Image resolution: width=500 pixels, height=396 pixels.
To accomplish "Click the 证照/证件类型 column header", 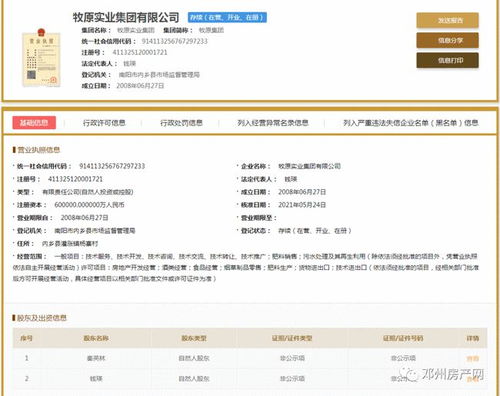I will coord(292,338).
